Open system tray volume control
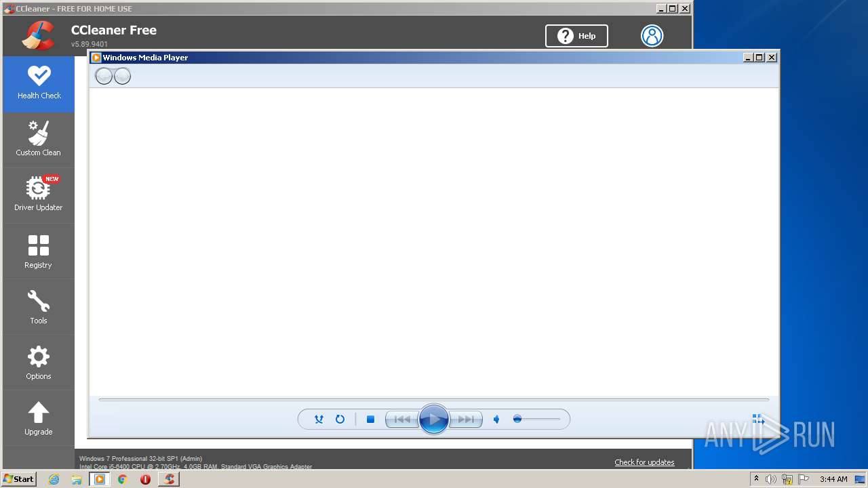Screen dimensions: 868x488 click(771, 479)
